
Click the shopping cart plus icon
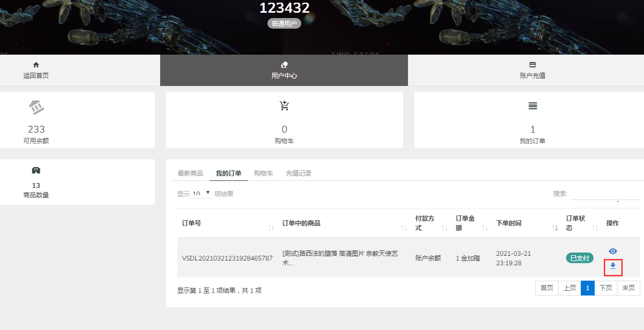pos(284,106)
